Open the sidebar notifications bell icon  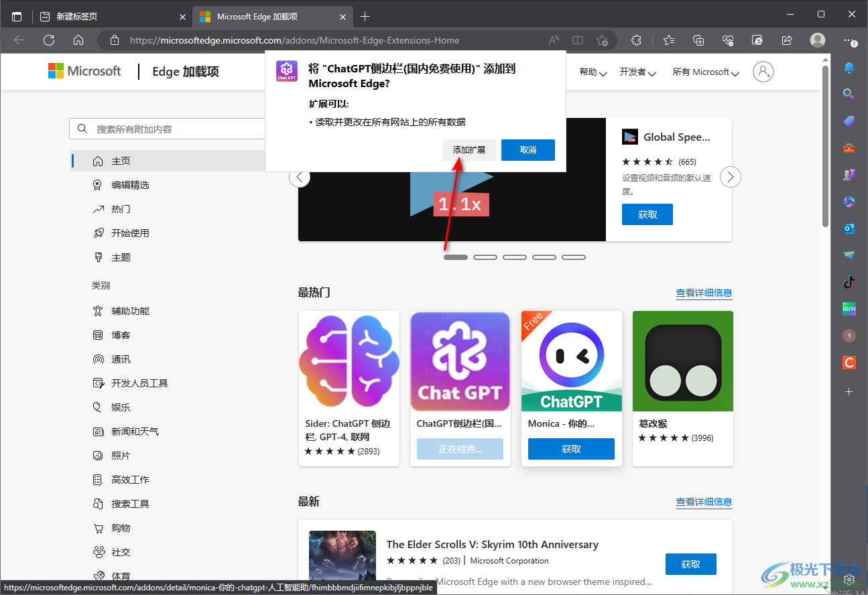(x=849, y=68)
